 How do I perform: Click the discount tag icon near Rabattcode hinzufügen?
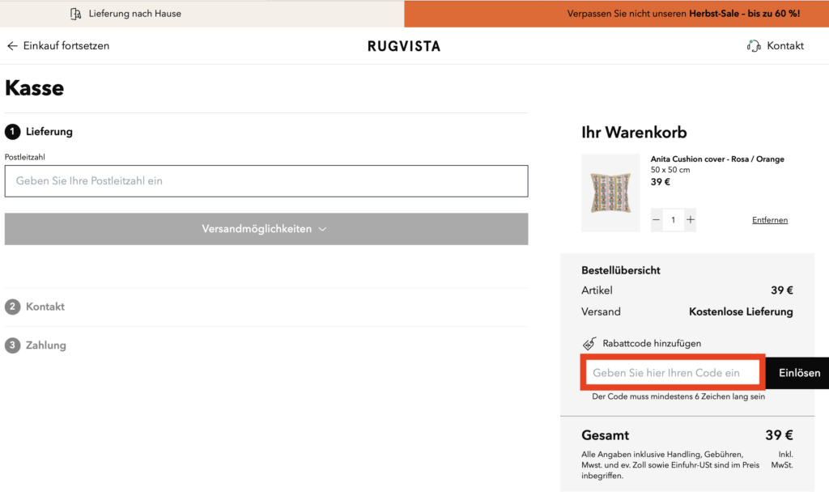[x=589, y=342]
